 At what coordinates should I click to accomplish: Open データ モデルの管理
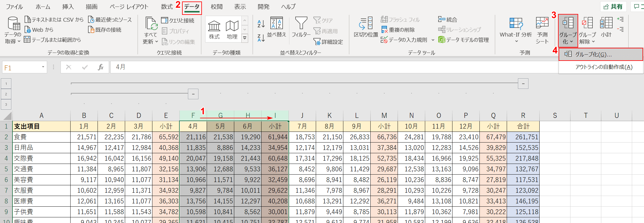463,40
